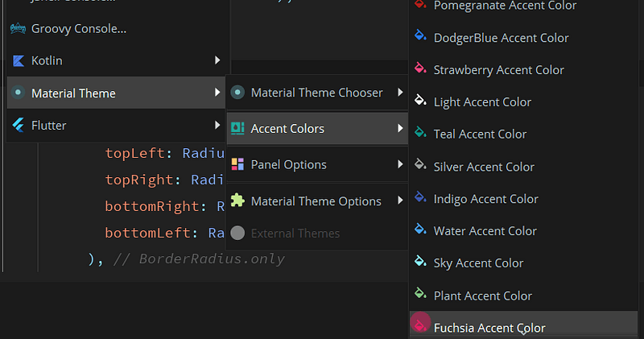Click the Accent Colors icon
Image resolution: width=644 pixels, height=339 pixels.
coord(237,128)
